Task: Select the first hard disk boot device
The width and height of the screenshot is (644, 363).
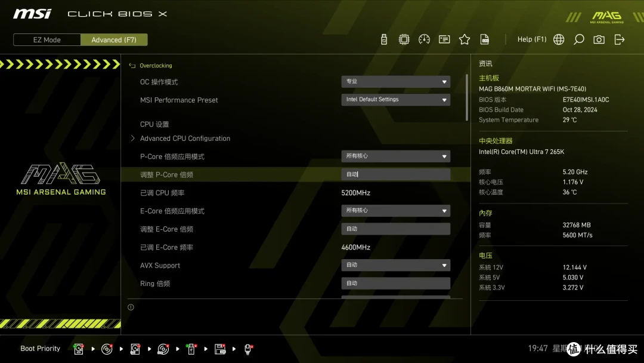Action: coord(79,349)
